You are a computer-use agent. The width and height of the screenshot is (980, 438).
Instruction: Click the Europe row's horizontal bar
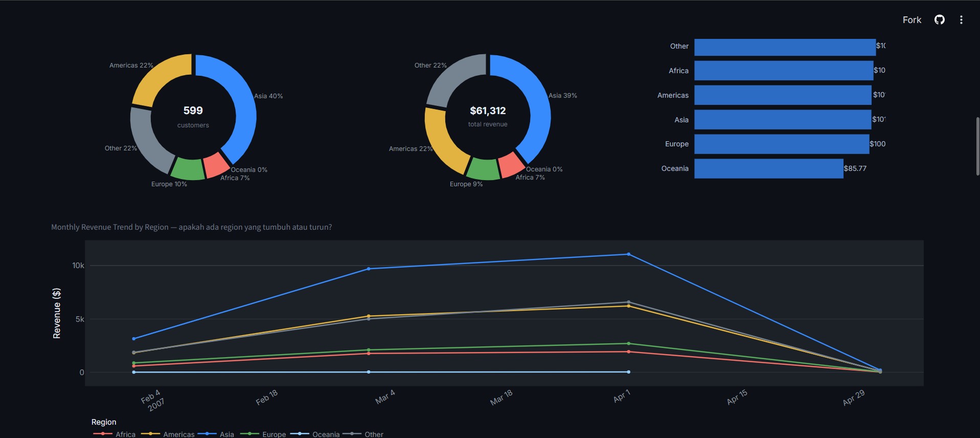click(x=782, y=144)
